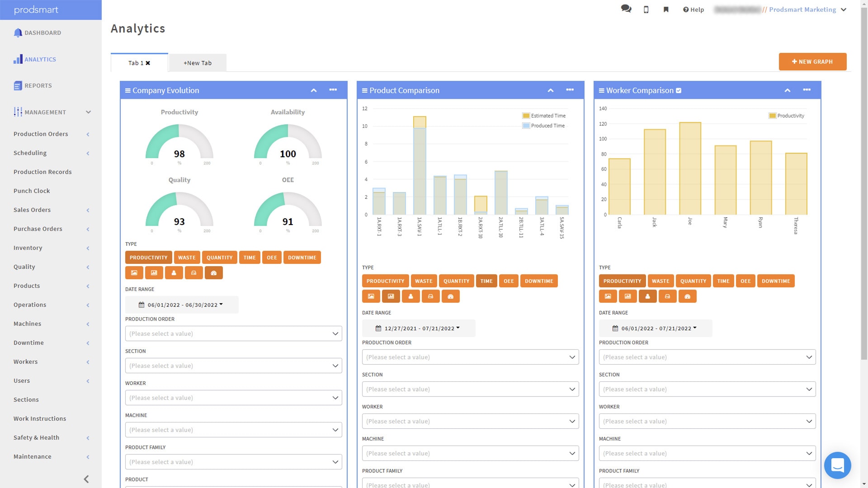Screen dimensions: 868x488
Task: Click the Estimated Time legend color swatch
Action: click(526, 116)
